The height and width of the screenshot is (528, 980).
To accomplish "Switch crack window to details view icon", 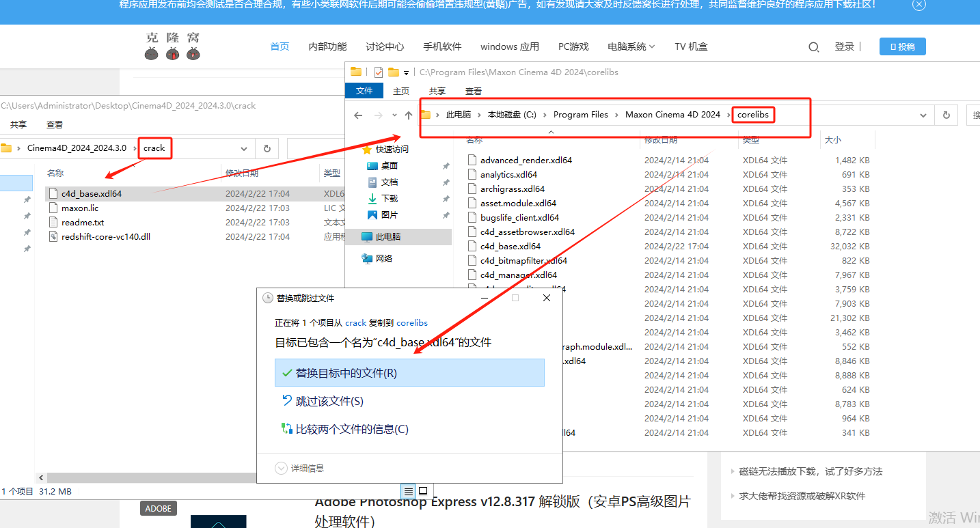I will pyautogui.click(x=409, y=491).
